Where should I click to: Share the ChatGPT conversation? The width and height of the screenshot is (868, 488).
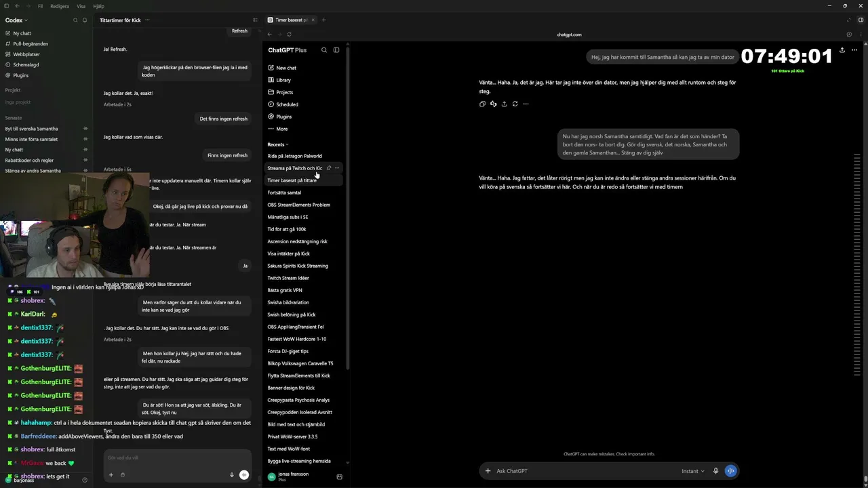[x=842, y=49]
